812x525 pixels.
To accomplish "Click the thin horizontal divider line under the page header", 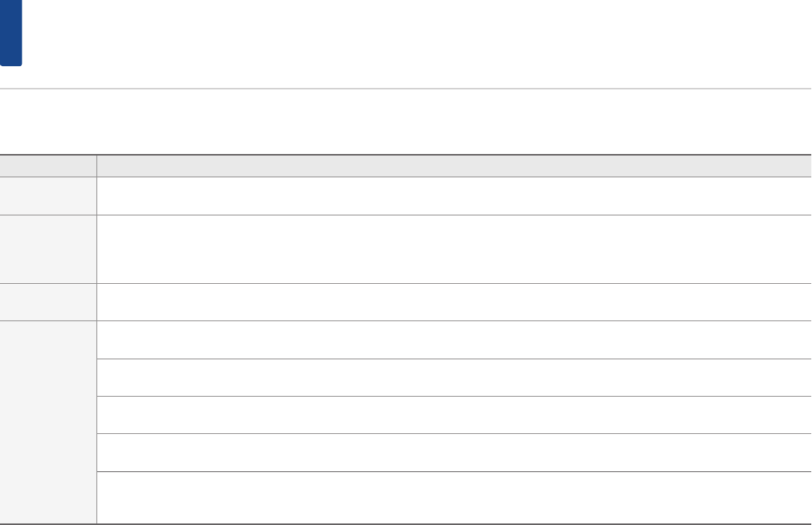I will 406,89.
